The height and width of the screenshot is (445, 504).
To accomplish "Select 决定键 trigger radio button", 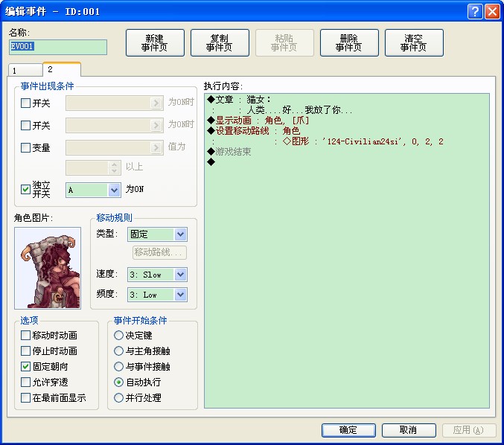I will point(118,335).
